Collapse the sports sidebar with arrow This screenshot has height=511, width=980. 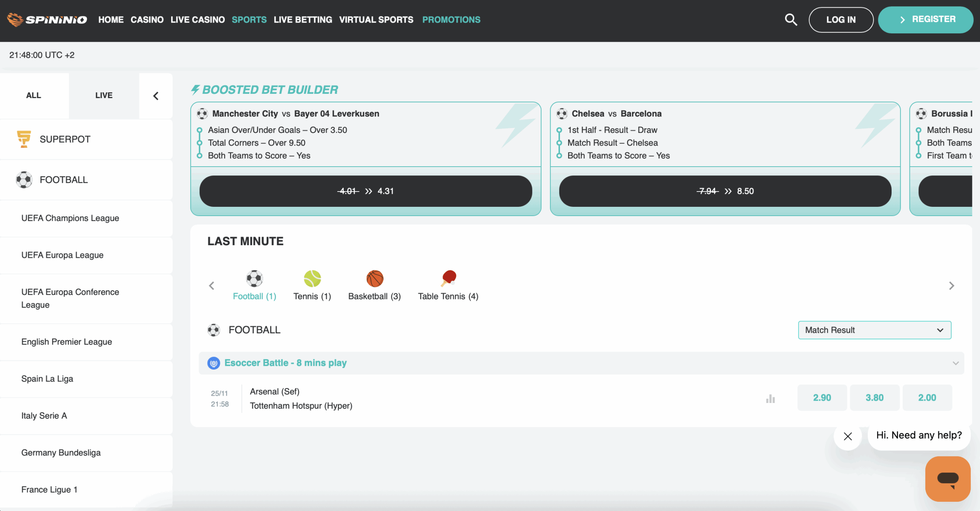[156, 96]
